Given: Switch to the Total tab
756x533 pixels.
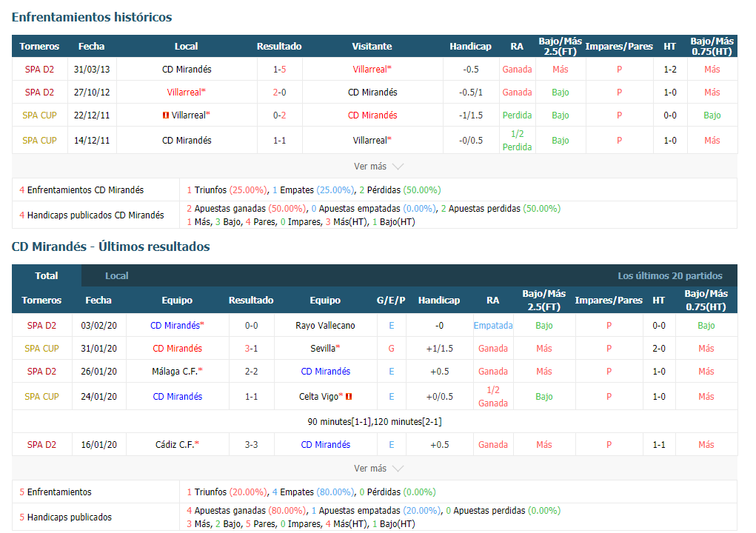Looking at the screenshot, I should [47, 275].
